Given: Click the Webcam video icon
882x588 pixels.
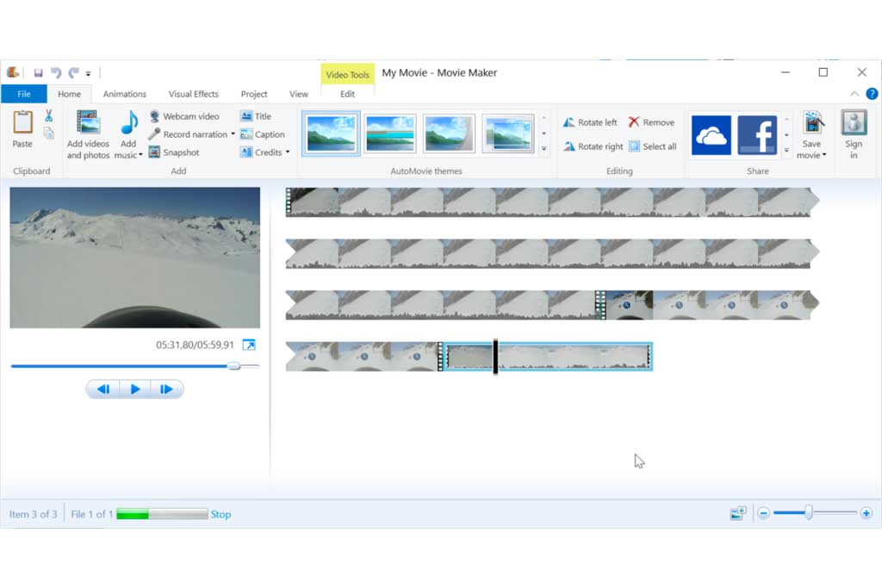Looking at the screenshot, I should pos(154,116).
